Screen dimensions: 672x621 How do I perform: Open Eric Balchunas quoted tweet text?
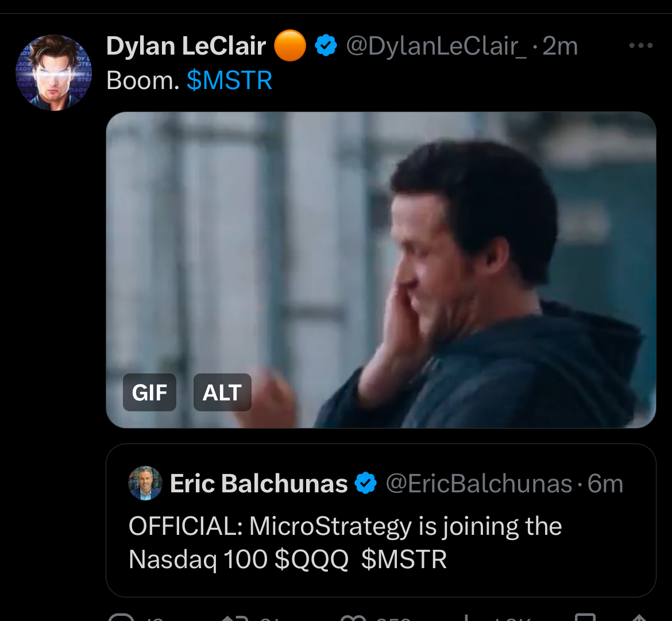345,542
